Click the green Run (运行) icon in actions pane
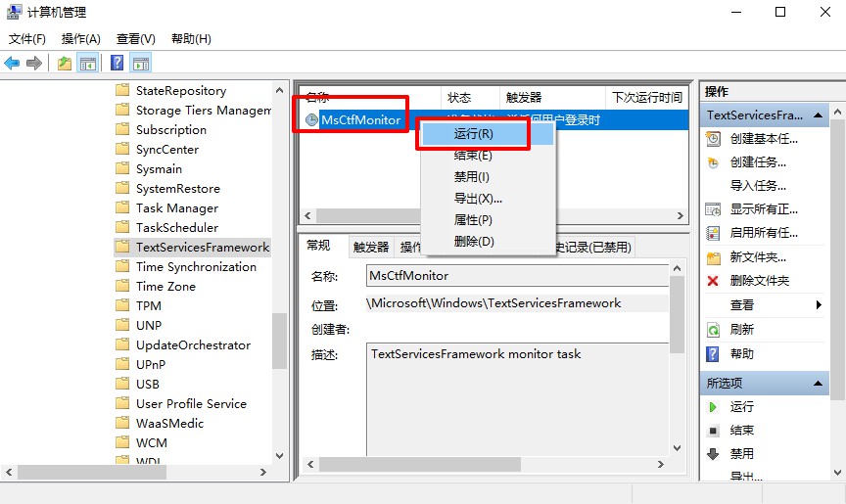This screenshot has height=504, width=846. [x=713, y=406]
